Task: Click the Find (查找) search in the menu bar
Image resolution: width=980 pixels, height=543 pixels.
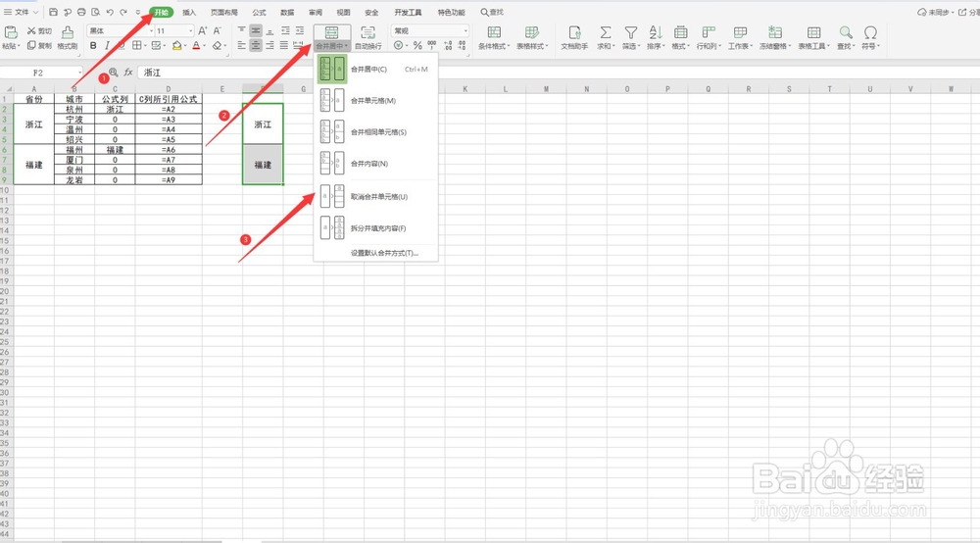Action: point(492,12)
